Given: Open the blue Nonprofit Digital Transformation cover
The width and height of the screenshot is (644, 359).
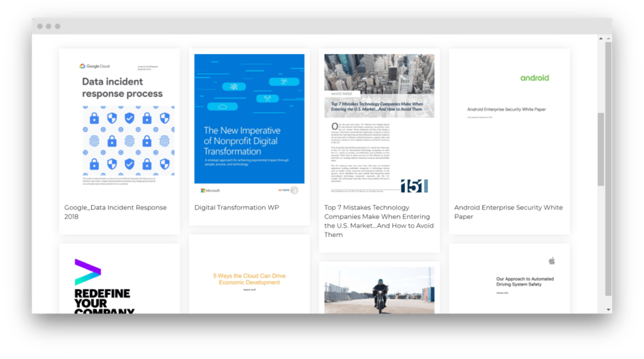Looking at the screenshot, I should tap(249, 119).
